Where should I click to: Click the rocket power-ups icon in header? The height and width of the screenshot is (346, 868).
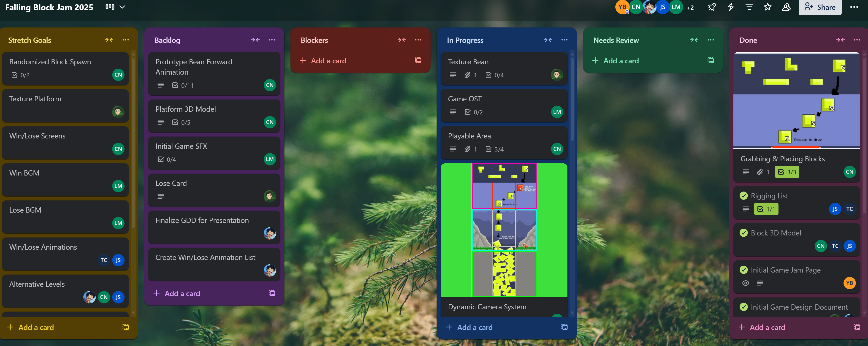click(712, 7)
